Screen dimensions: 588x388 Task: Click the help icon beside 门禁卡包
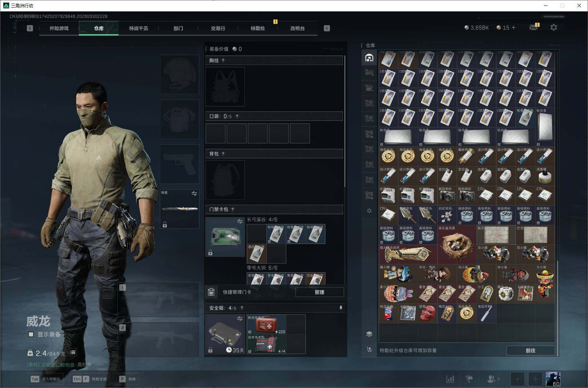click(233, 209)
